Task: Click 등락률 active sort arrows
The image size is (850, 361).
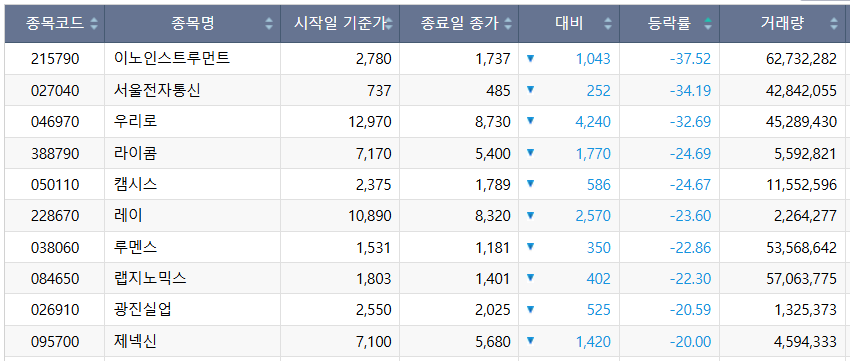Action: (708, 23)
